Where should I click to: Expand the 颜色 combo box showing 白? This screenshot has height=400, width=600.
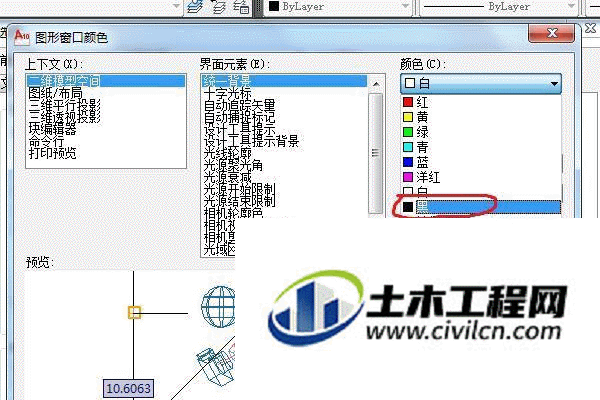[481, 83]
